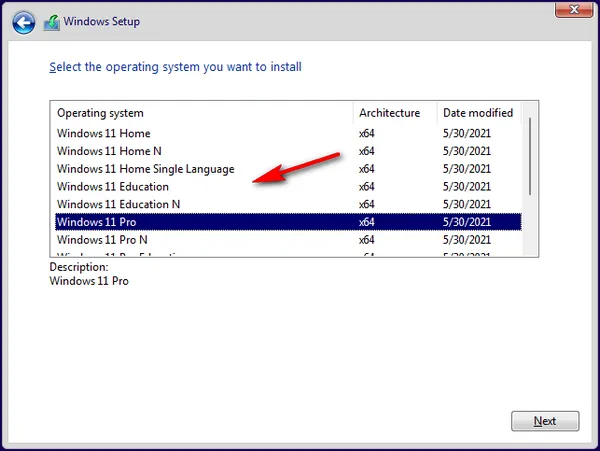Click the Windows Setup title icon

pos(52,23)
